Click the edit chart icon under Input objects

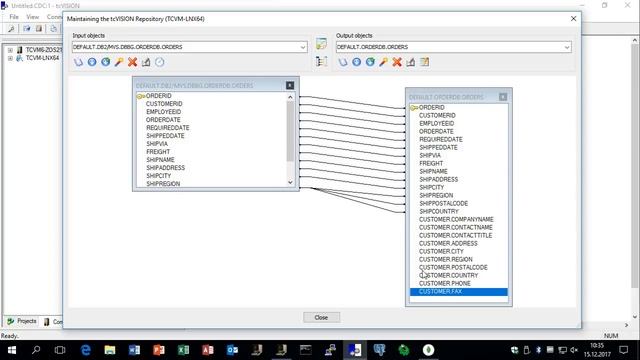tap(146, 62)
